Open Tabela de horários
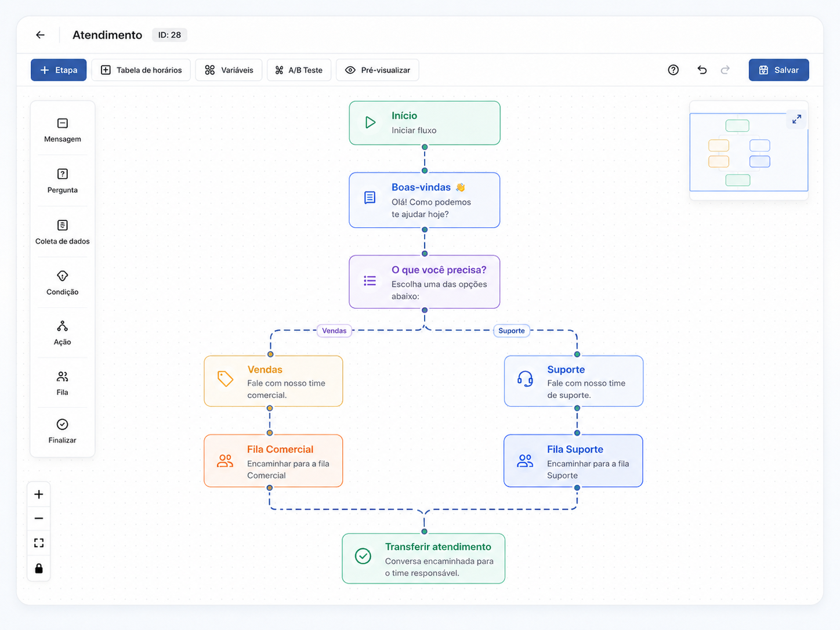This screenshot has height=630, width=840. pos(141,70)
